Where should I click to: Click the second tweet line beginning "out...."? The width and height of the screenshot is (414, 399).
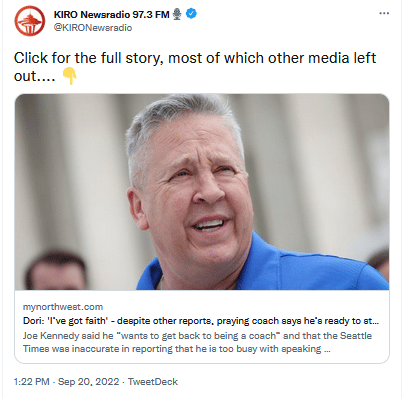point(34,76)
